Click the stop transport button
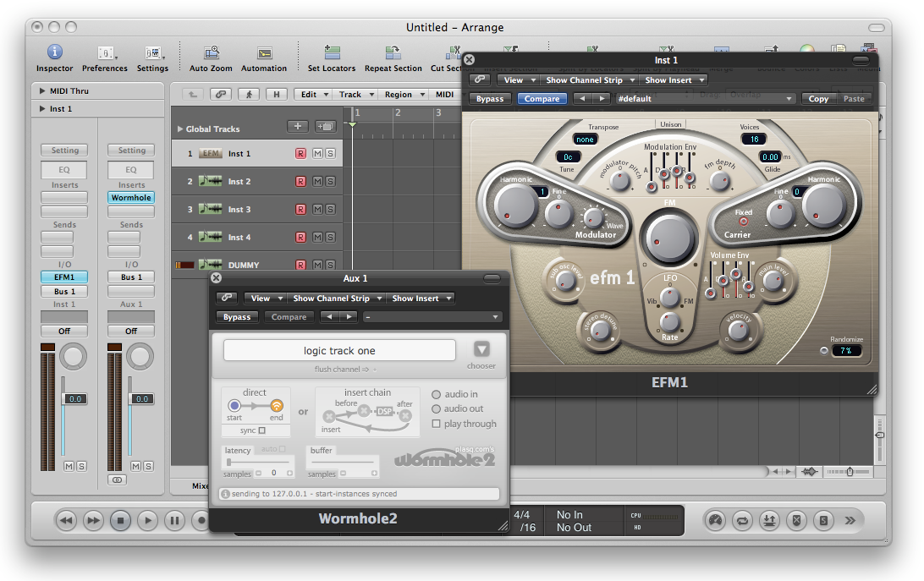Screen dimensions: 924x581 click(x=121, y=520)
